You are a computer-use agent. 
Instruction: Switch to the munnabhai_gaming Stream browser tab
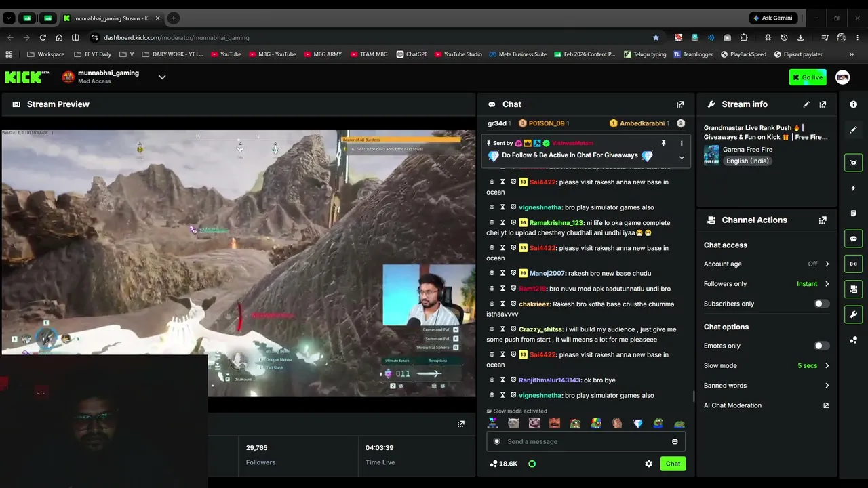(111, 18)
